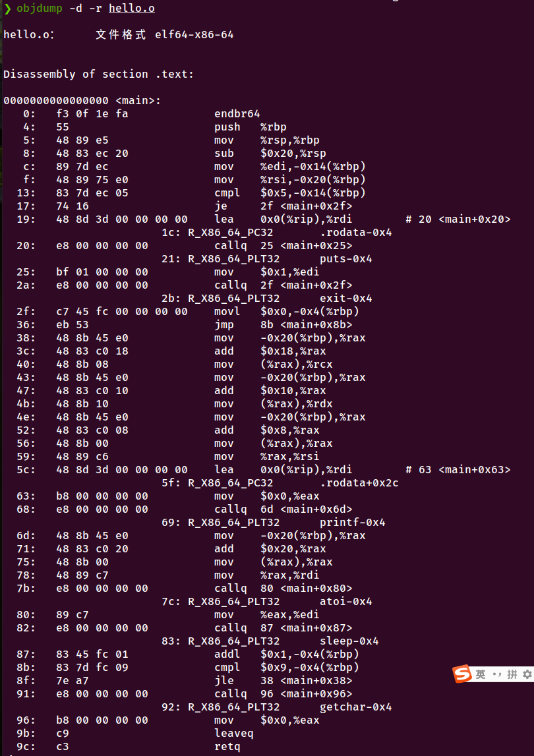
Task: Click the printf-0x4 relocation symbol
Action: pos(353,523)
